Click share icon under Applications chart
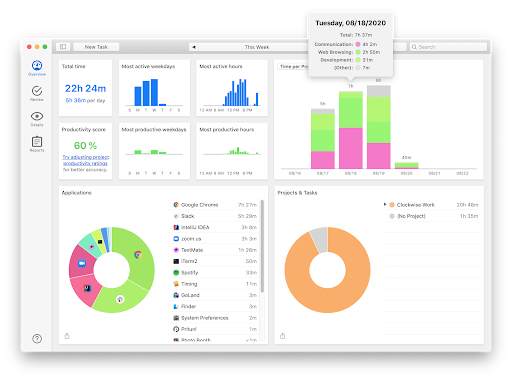This screenshot has height=380, width=512. pos(67,336)
